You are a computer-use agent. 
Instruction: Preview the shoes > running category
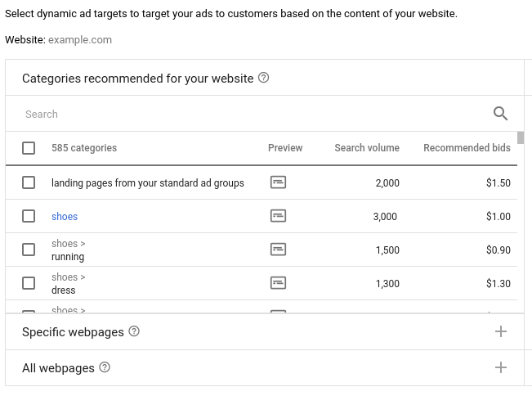pyautogui.click(x=278, y=250)
